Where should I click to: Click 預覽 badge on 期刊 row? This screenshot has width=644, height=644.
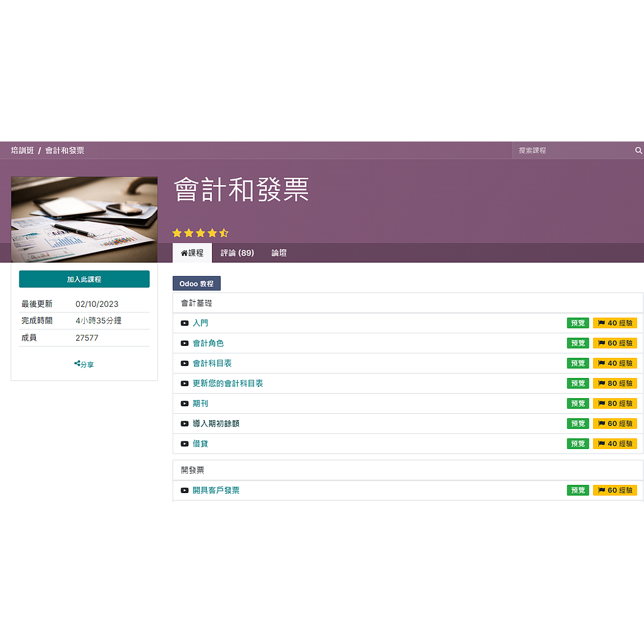click(x=578, y=404)
